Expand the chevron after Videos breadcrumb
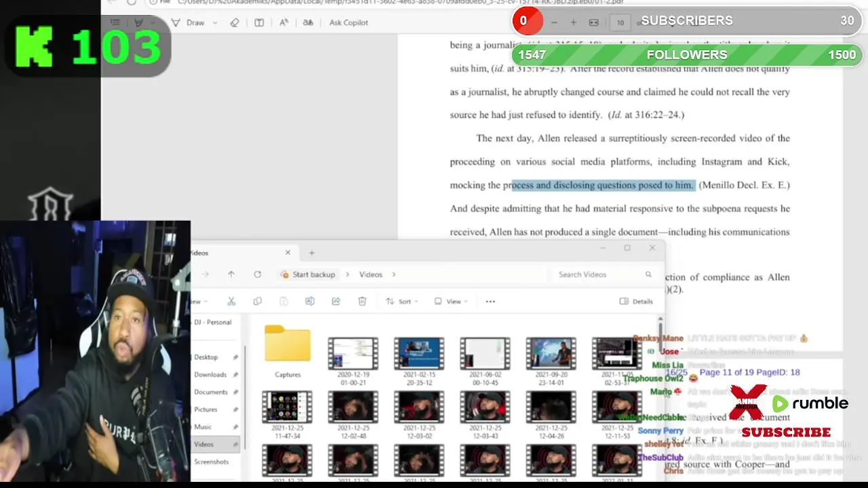This screenshot has width=868, height=488. pos(394,274)
